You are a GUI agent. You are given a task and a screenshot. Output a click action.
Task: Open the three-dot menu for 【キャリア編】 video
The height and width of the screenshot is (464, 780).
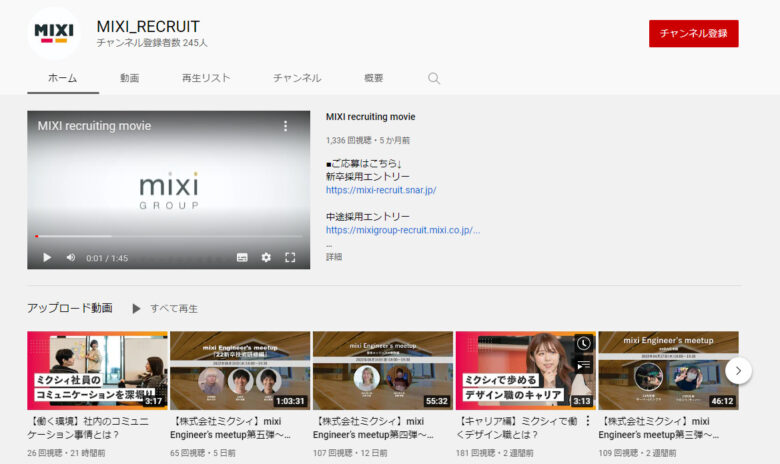[x=587, y=421]
